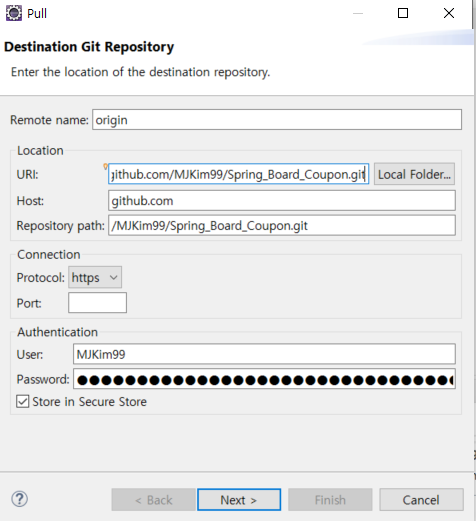The width and height of the screenshot is (476, 521).
Task: Maximize the Pull dialog window
Action: pos(403,13)
